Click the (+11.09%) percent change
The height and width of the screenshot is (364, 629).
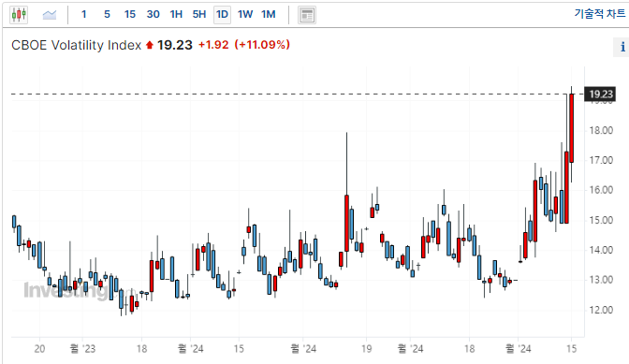coord(262,45)
